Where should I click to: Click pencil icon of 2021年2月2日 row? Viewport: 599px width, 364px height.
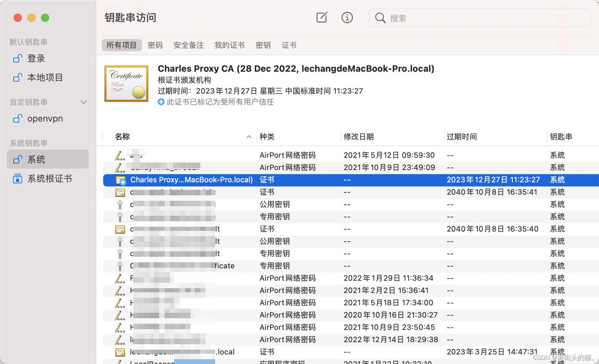(120, 291)
